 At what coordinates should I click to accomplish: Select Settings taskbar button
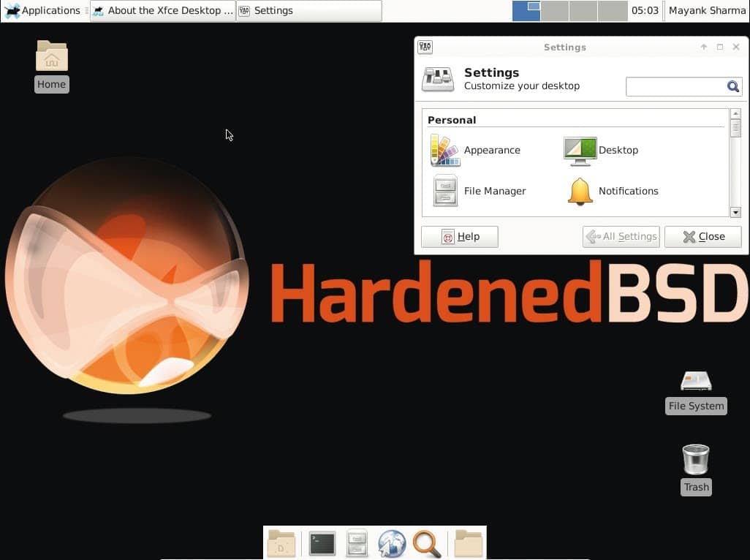309,10
